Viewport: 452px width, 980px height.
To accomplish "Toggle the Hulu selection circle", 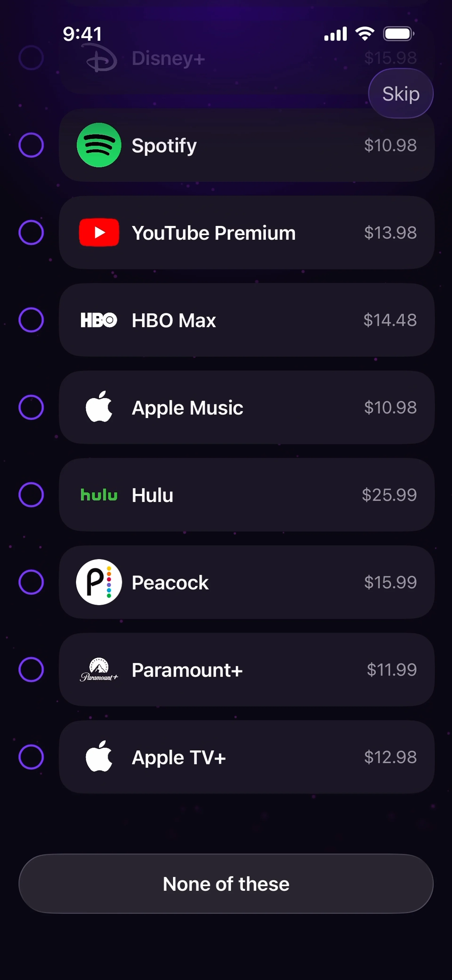I will 31,495.
